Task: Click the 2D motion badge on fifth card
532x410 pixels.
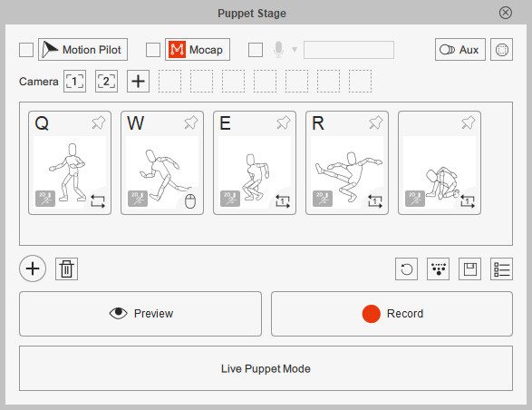Action: point(415,199)
